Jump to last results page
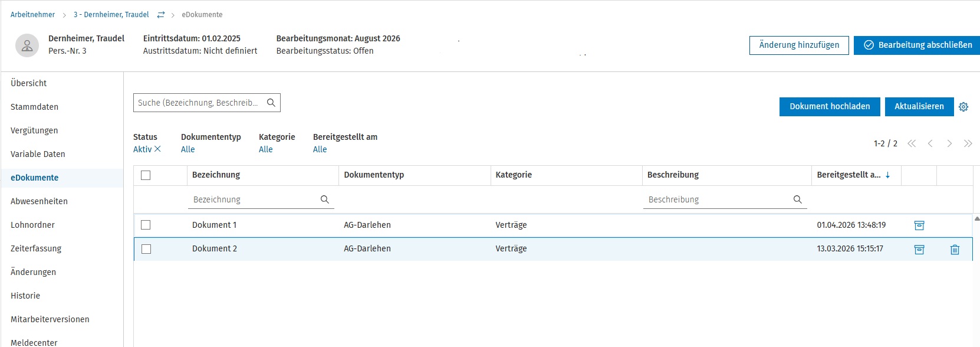This screenshot has height=347, width=980. (968, 143)
